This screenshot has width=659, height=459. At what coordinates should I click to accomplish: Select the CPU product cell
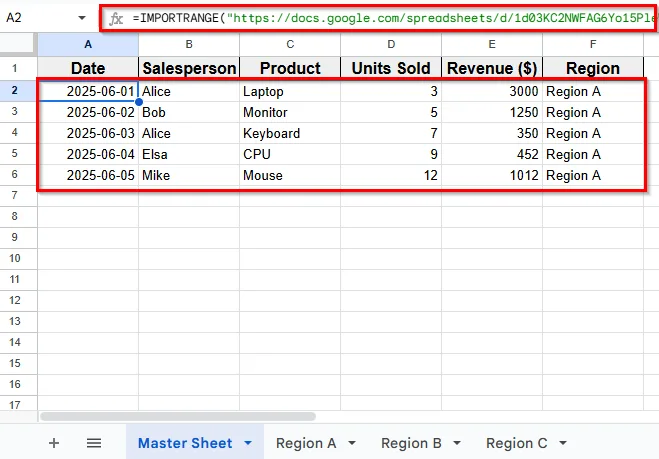point(290,154)
